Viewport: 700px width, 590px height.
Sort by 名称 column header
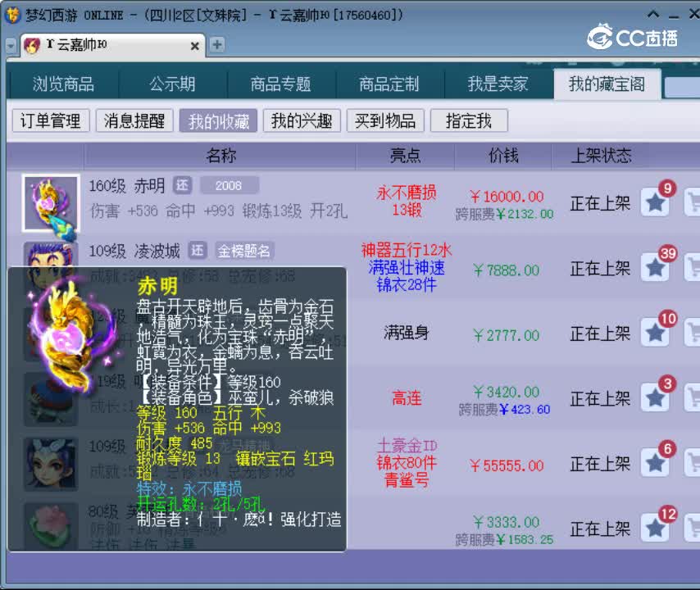220,156
